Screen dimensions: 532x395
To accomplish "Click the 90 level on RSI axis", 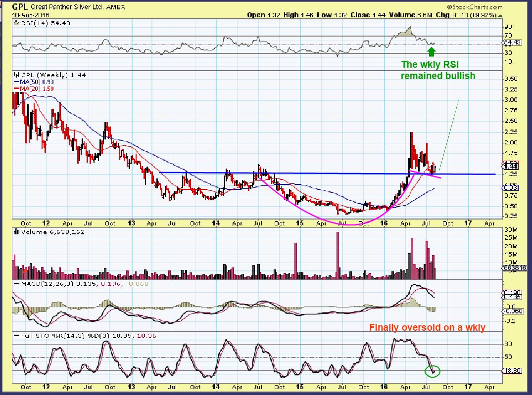I will [508, 27].
